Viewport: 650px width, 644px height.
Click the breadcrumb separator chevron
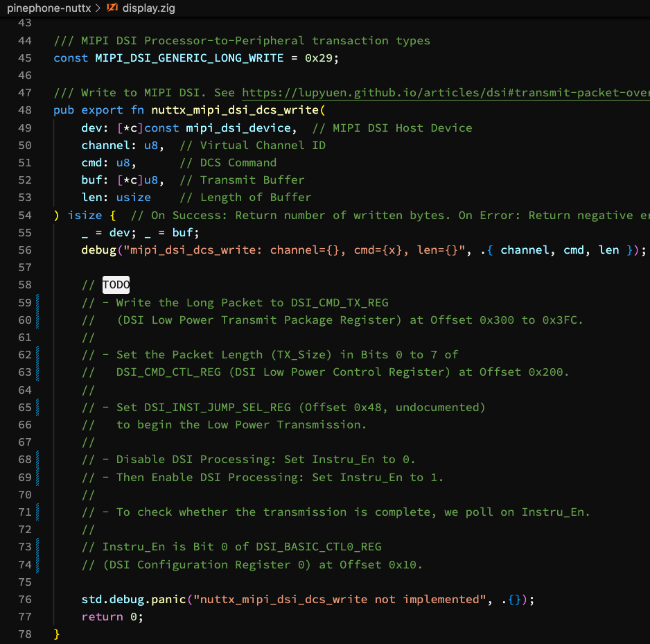click(x=96, y=8)
